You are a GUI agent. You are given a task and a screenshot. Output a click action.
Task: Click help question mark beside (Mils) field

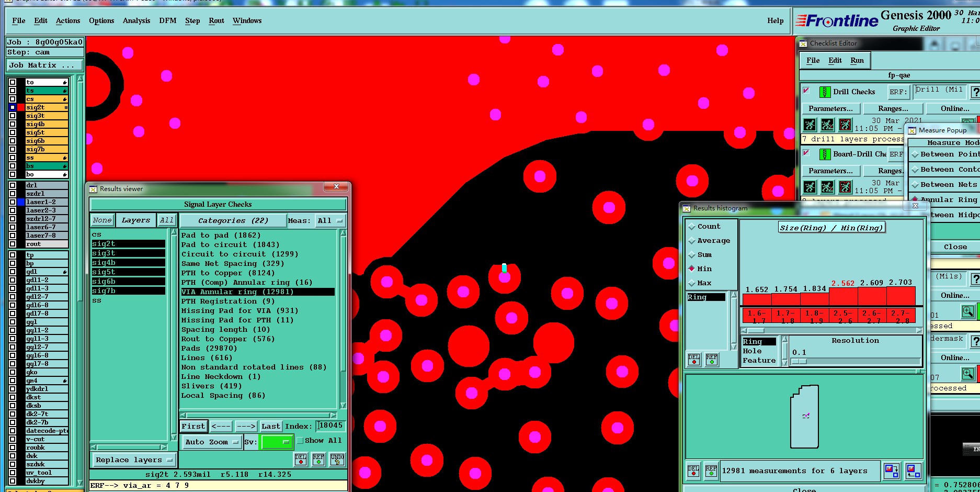click(x=975, y=279)
